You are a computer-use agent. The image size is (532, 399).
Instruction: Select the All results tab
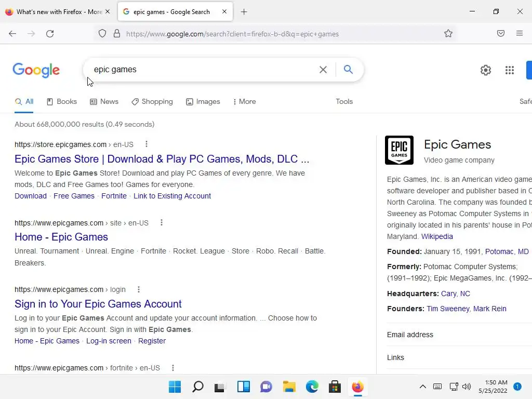tap(24, 102)
